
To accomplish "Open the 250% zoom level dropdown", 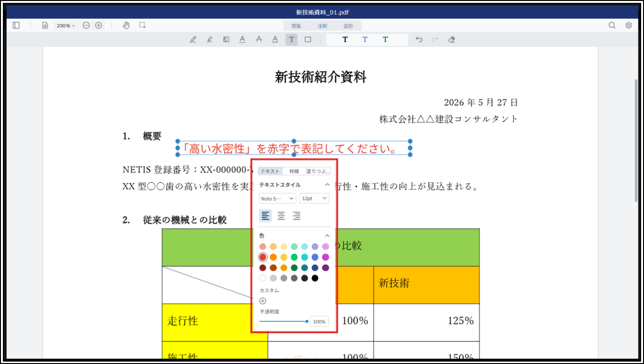I will (x=66, y=25).
